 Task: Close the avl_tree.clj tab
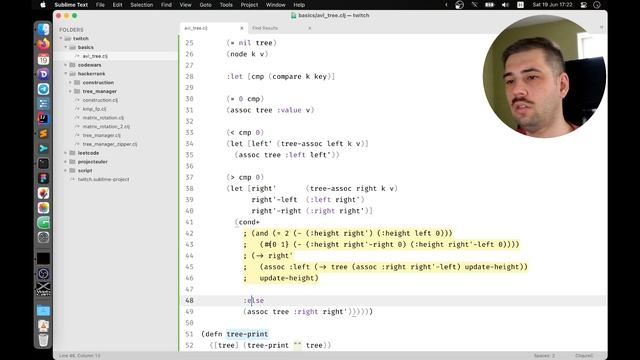point(242,28)
